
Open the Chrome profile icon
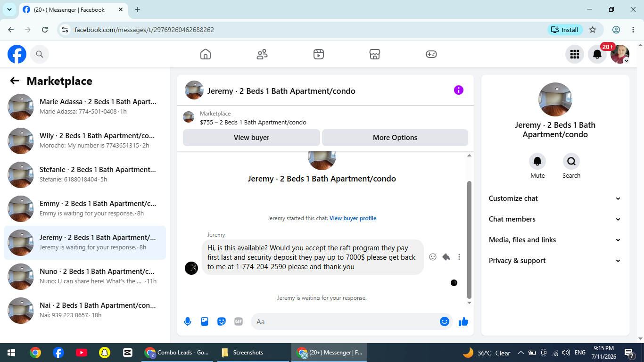[616, 30]
